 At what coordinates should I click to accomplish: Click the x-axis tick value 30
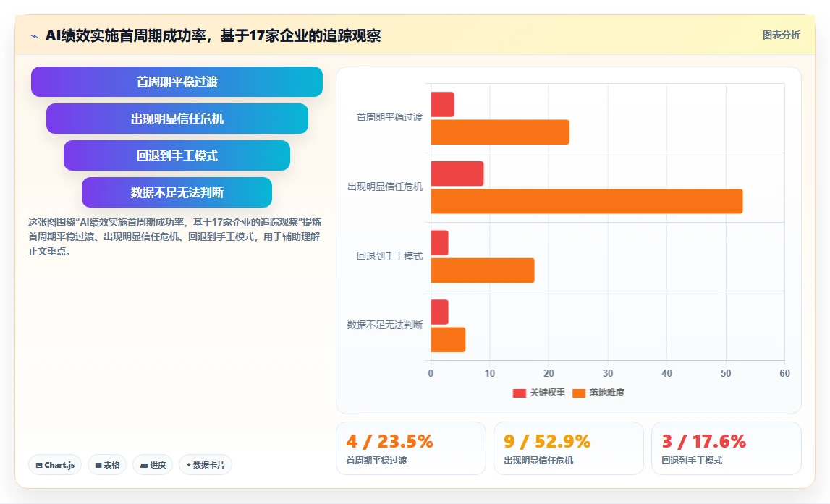click(x=608, y=373)
